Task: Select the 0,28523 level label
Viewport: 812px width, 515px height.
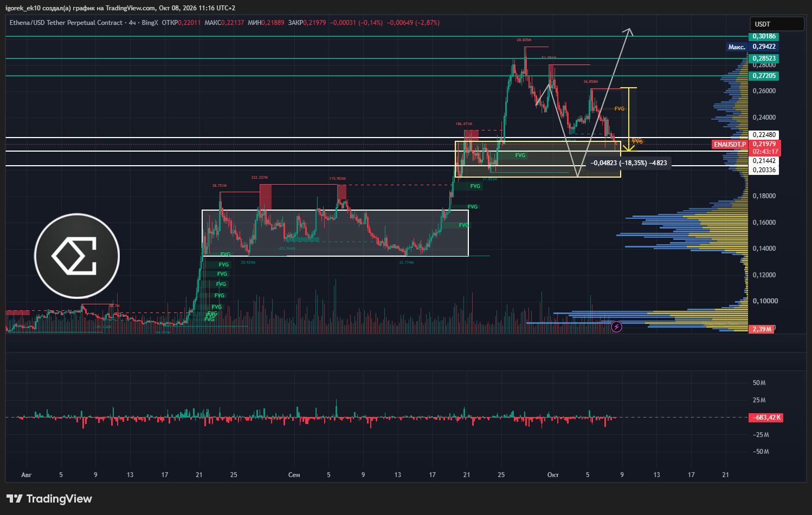Action: [x=764, y=58]
